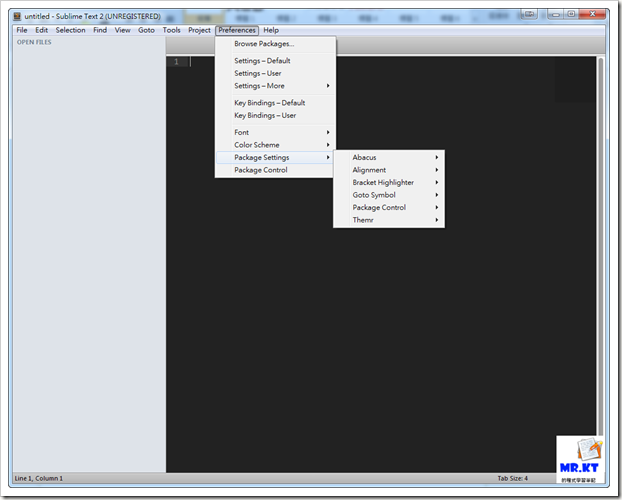Viewport: 622px width, 500px height.
Task: Open the Help menu
Action: [271, 30]
